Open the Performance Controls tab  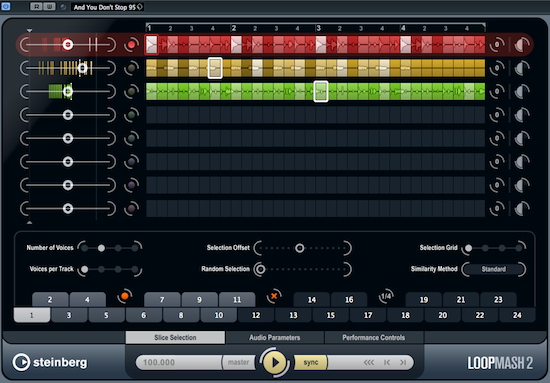pyautogui.click(x=374, y=337)
